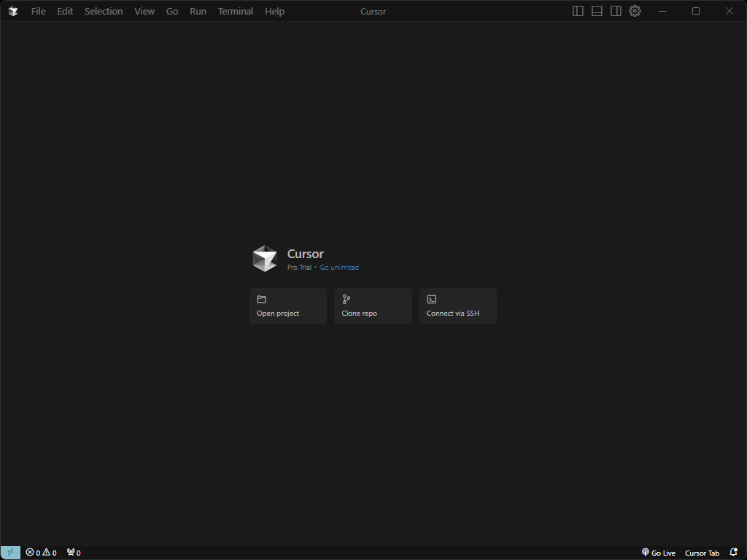This screenshot has height=560, width=747.
Task: Open the View menu
Action: (x=144, y=11)
